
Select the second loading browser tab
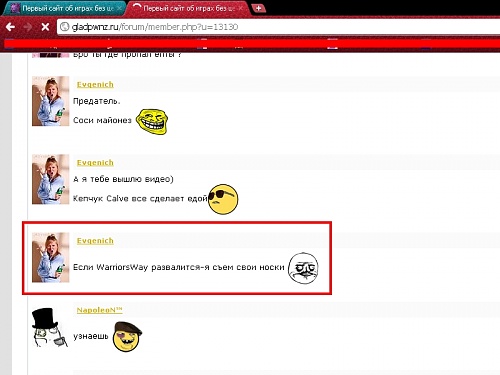pos(187,8)
